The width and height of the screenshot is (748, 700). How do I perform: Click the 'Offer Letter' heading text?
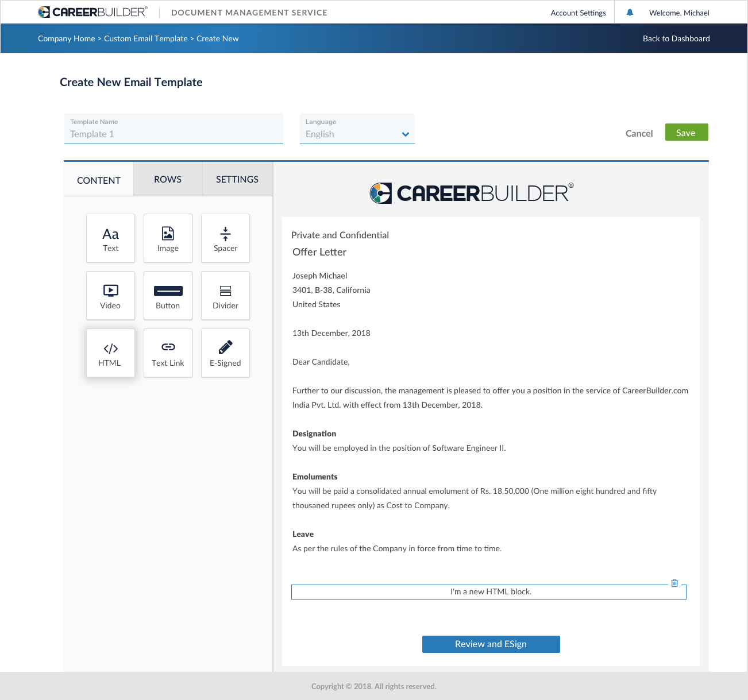[319, 252]
